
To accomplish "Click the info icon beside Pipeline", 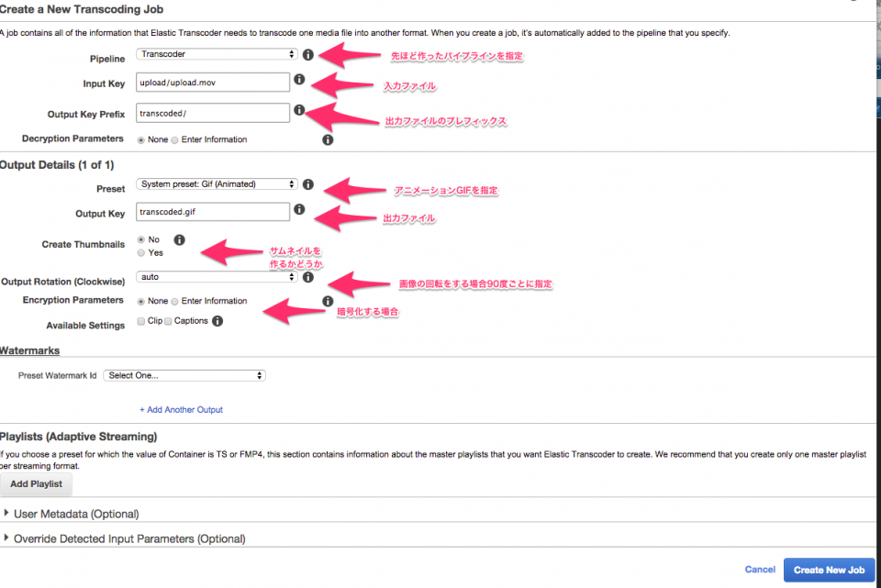I will pyautogui.click(x=307, y=54).
